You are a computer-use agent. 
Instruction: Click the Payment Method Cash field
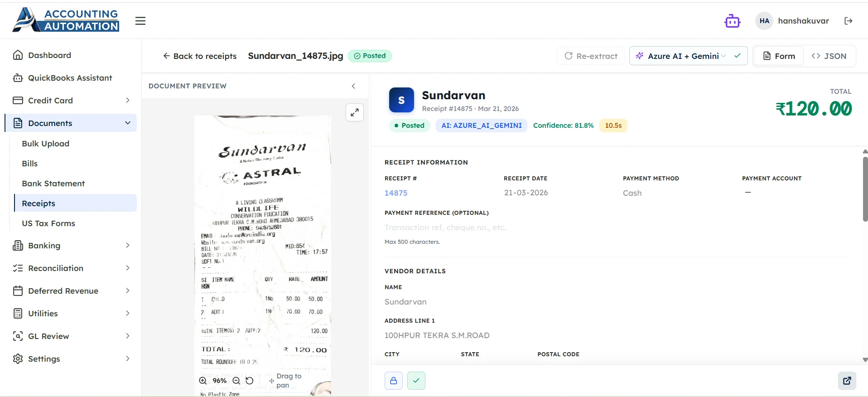(632, 193)
